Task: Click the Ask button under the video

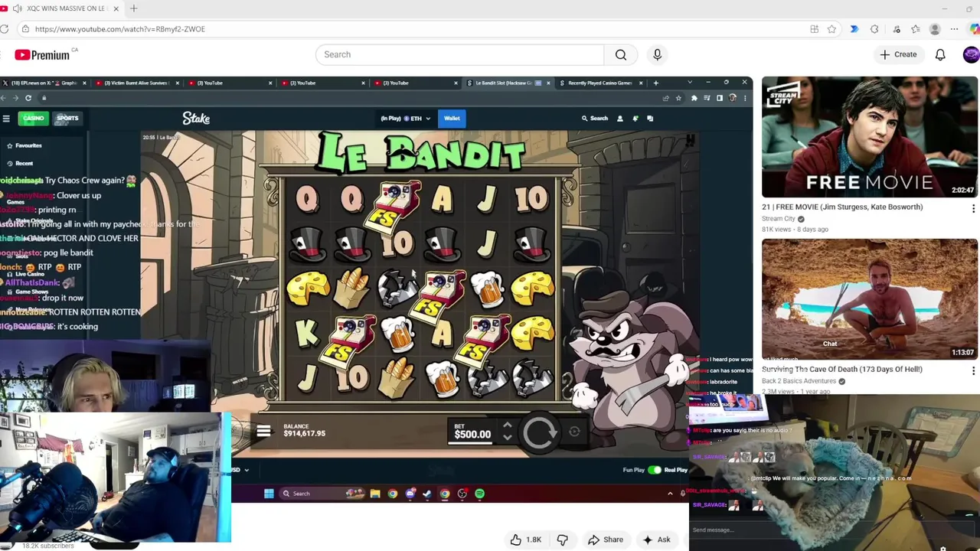Action: point(657,540)
